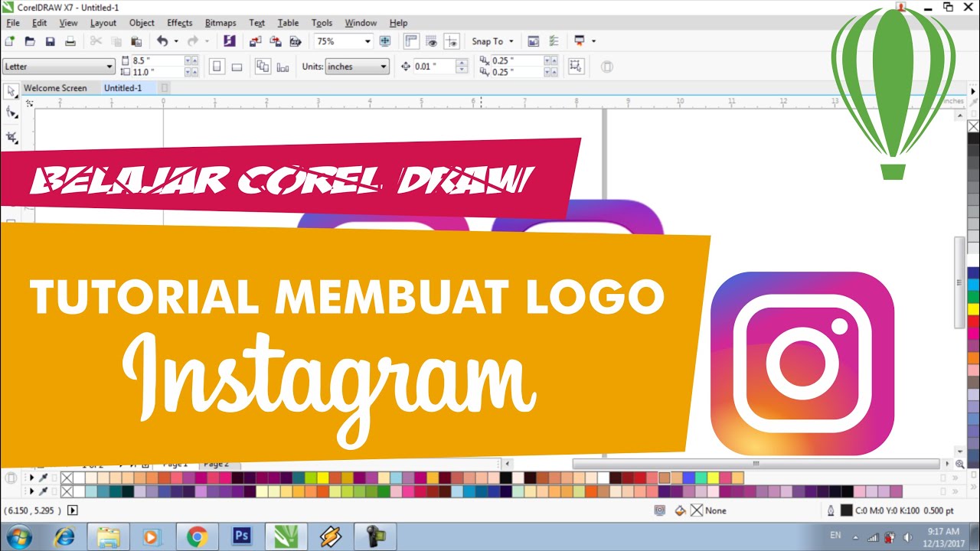The image size is (980, 551).
Task: Open the Undo history dropdown arrow
Action: coord(176,41)
